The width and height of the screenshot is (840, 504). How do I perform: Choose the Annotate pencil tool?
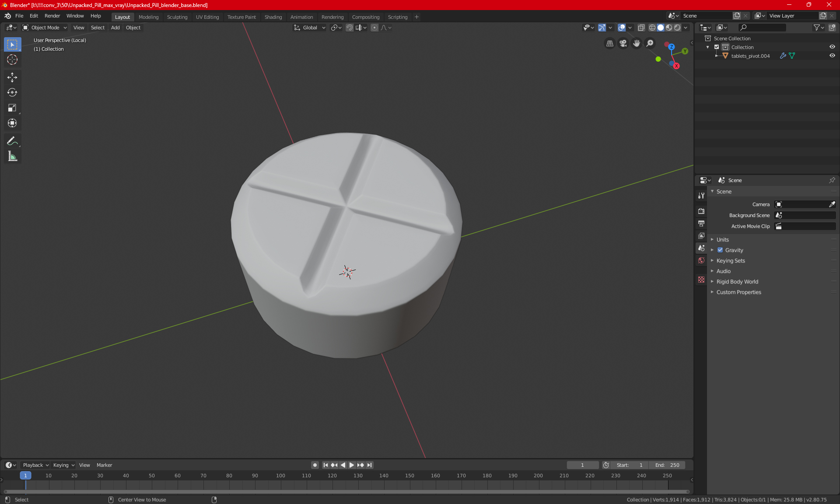click(x=12, y=141)
